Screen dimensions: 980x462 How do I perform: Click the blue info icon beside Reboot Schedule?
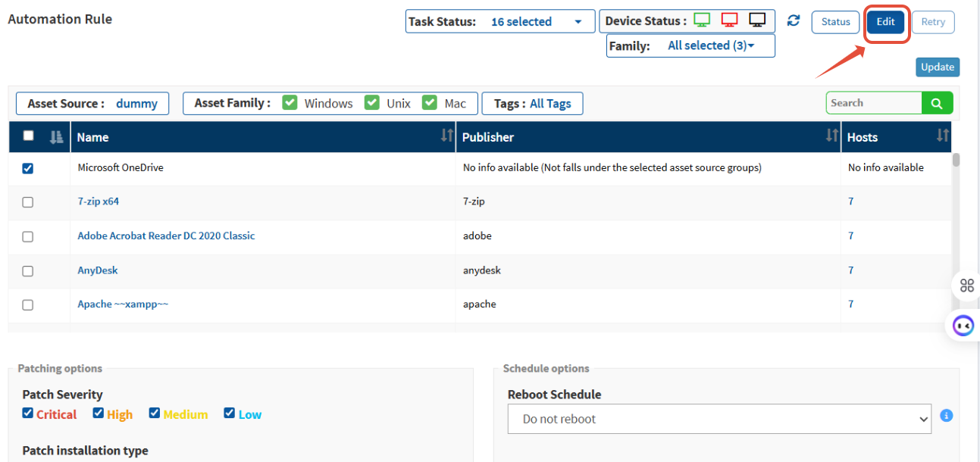(946, 416)
